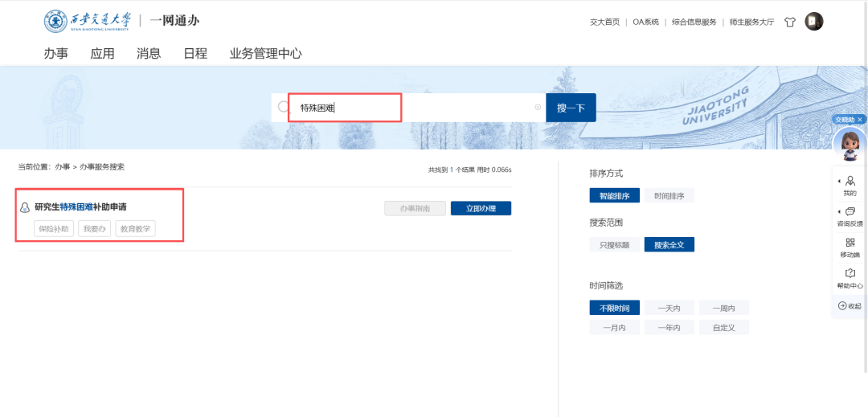Select 时间排序 sort option
868x417 pixels.
click(x=669, y=196)
